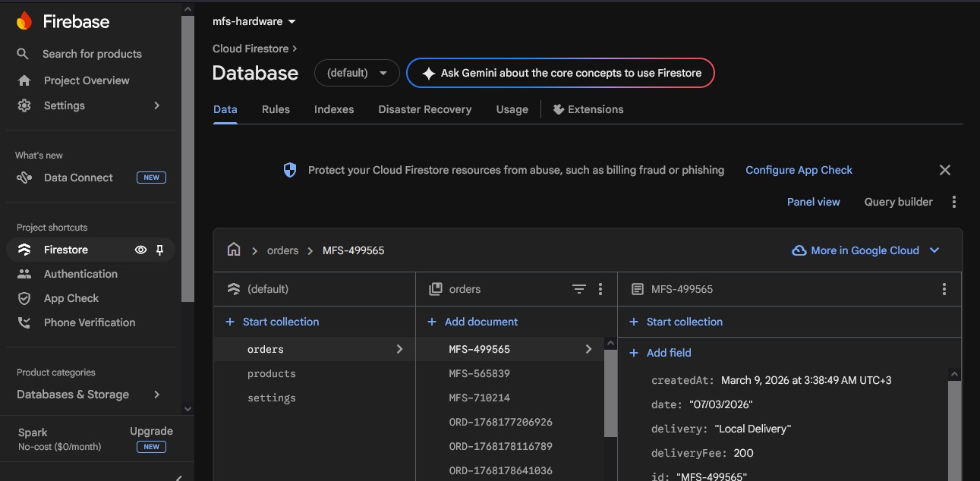Click the Configure App Check link
Image resolution: width=980 pixels, height=481 pixels.
coord(799,170)
